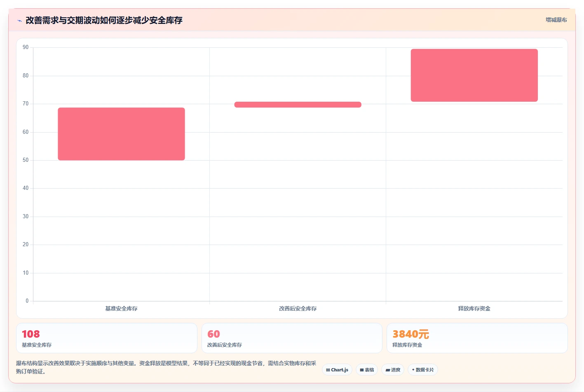
Task: Click the 释放库存资金 waterfall bar
Action: pos(474,75)
